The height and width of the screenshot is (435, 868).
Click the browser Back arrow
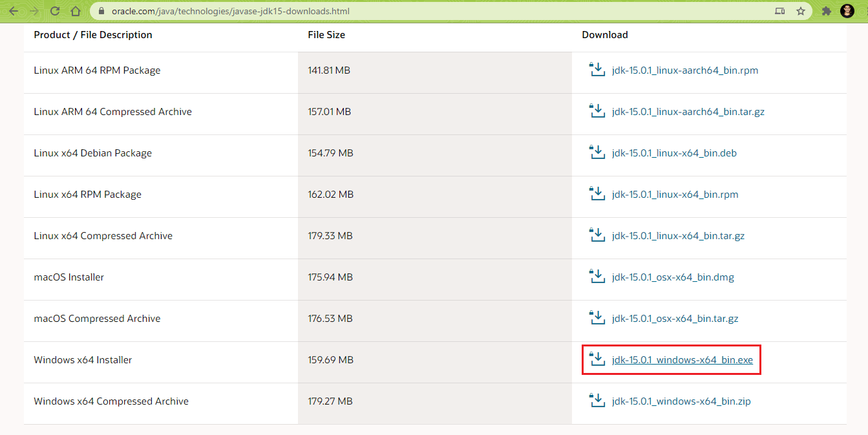(14, 11)
